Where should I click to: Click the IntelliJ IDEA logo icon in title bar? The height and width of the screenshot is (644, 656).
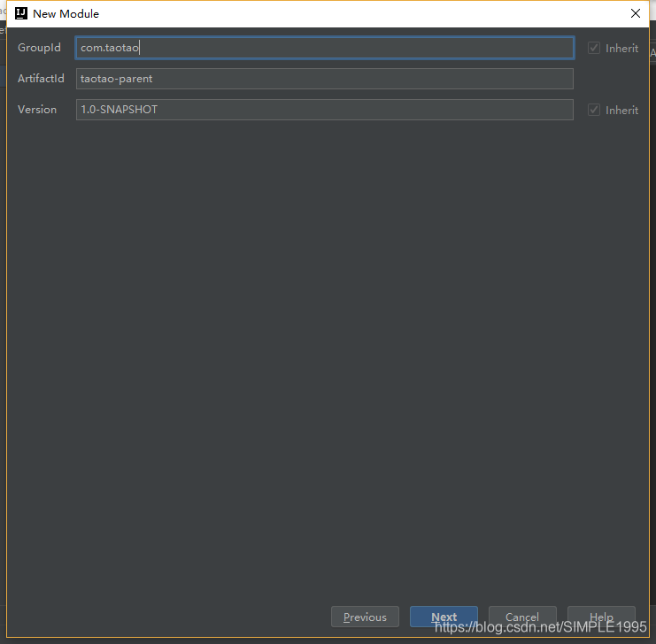click(x=21, y=13)
